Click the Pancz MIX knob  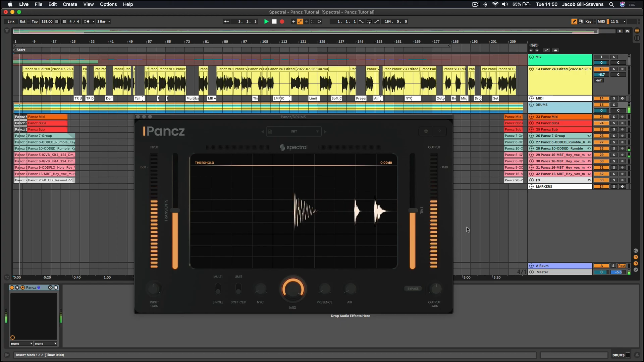click(x=293, y=289)
